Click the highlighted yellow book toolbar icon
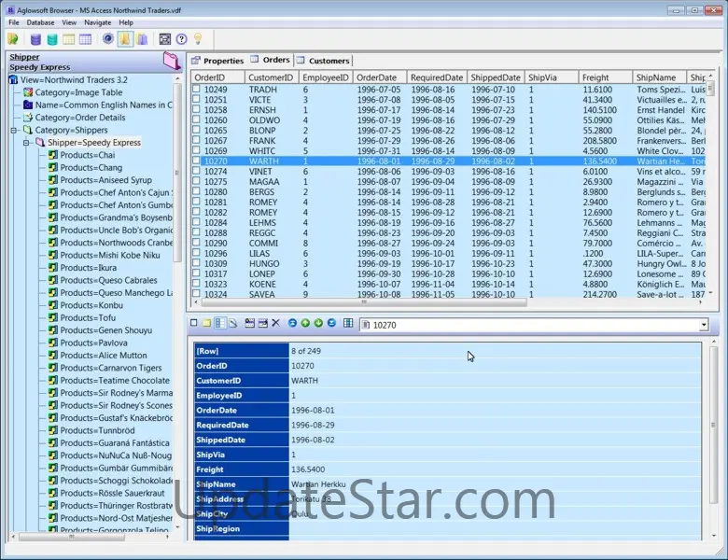The image size is (728, 560). 125,39
